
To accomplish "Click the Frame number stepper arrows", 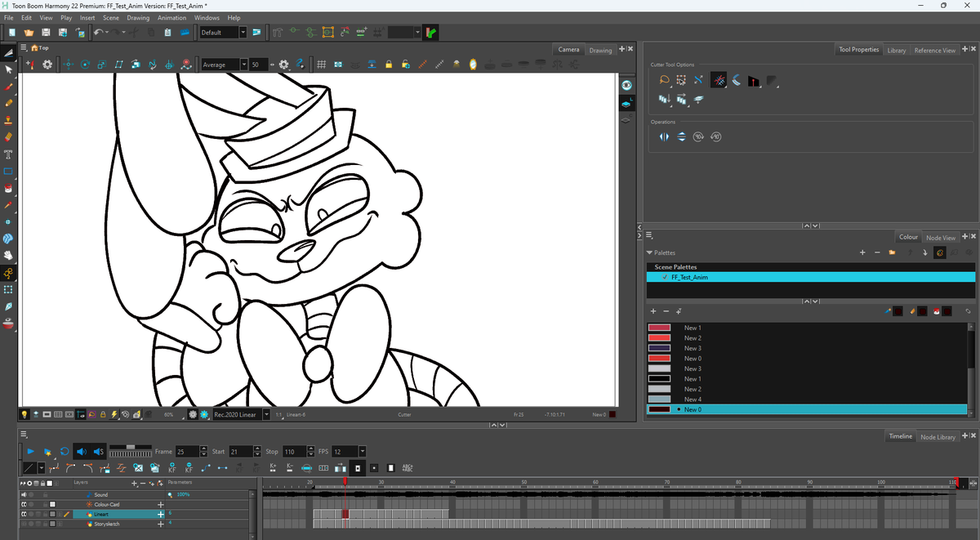I will (x=203, y=451).
